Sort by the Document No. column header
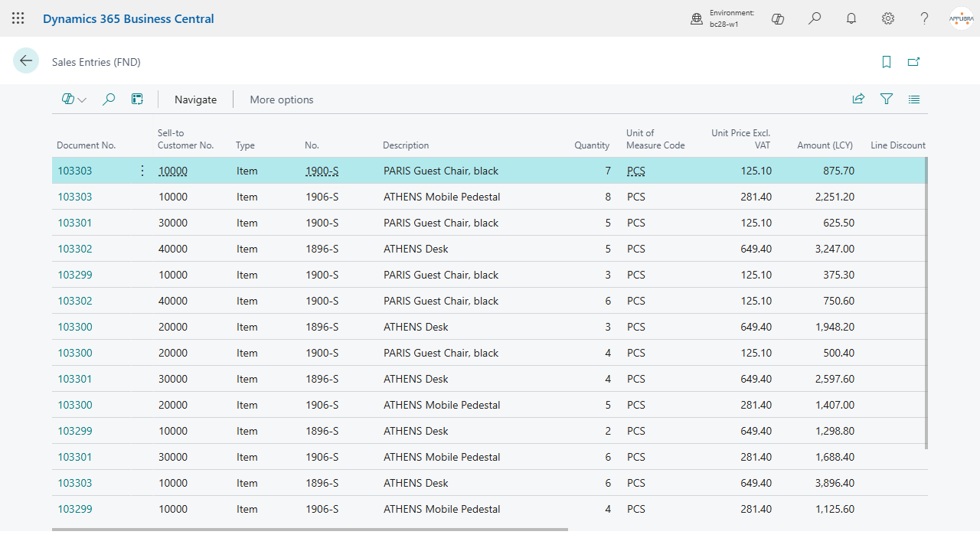The height and width of the screenshot is (551, 980). (87, 145)
